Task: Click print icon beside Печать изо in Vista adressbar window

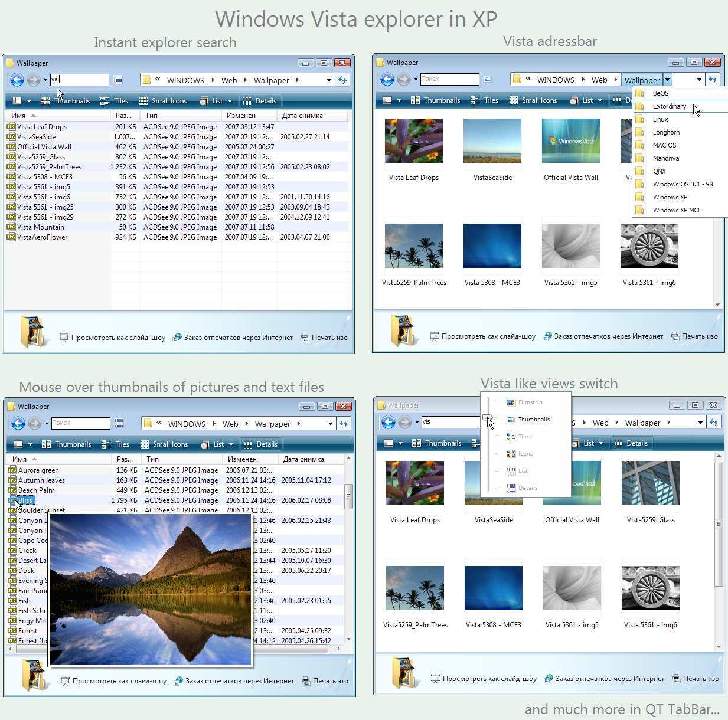Action: [675, 336]
